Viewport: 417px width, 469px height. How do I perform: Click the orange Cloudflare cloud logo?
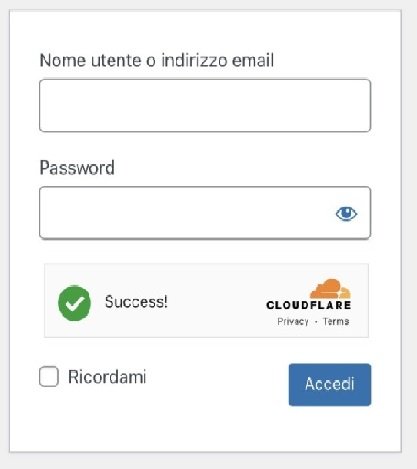point(330,289)
